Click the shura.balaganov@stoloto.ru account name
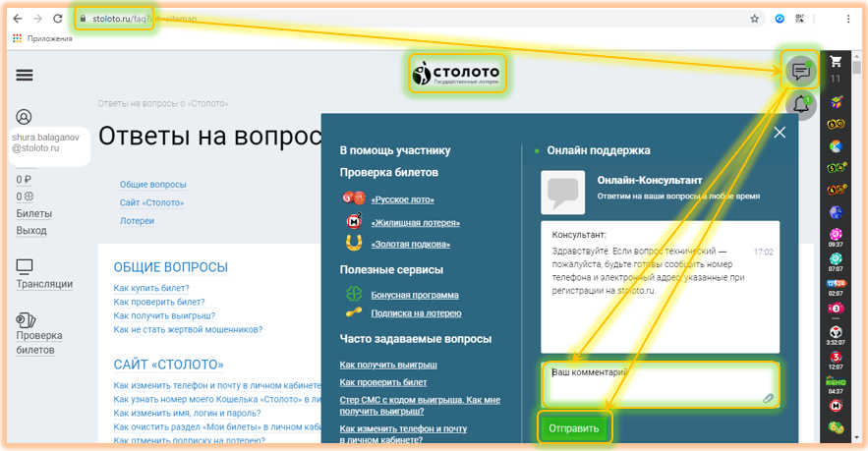Screen dimensions: 868x451 tap(45, 142)
